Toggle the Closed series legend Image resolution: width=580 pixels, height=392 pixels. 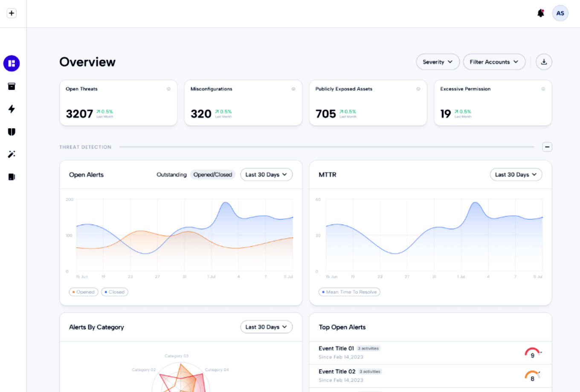(x=115, y=292)
